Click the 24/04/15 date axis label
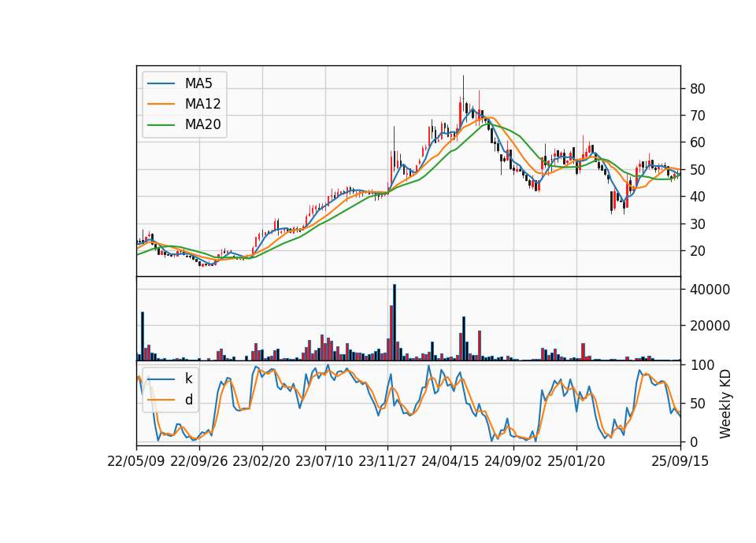Viewport: 756px width, 543px height. coord(450,461)
